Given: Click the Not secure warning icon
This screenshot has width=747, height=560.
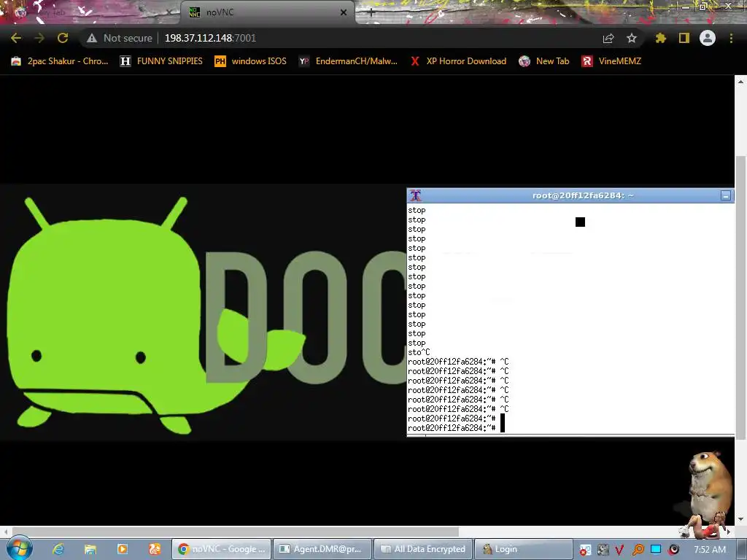Looking at the screenshot, I should click(92, 38).
